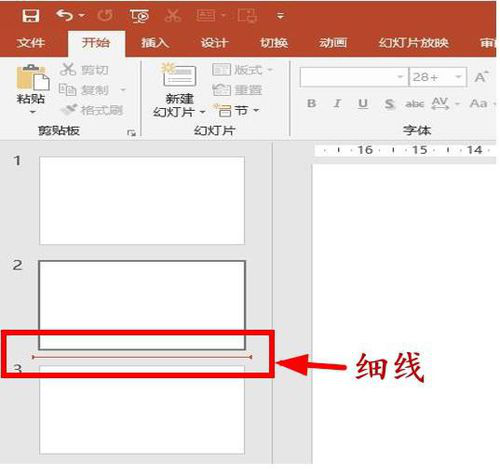Click the Paste clipboard icon
This screenshot has width=500, height=476.
(x=32, y=77)
